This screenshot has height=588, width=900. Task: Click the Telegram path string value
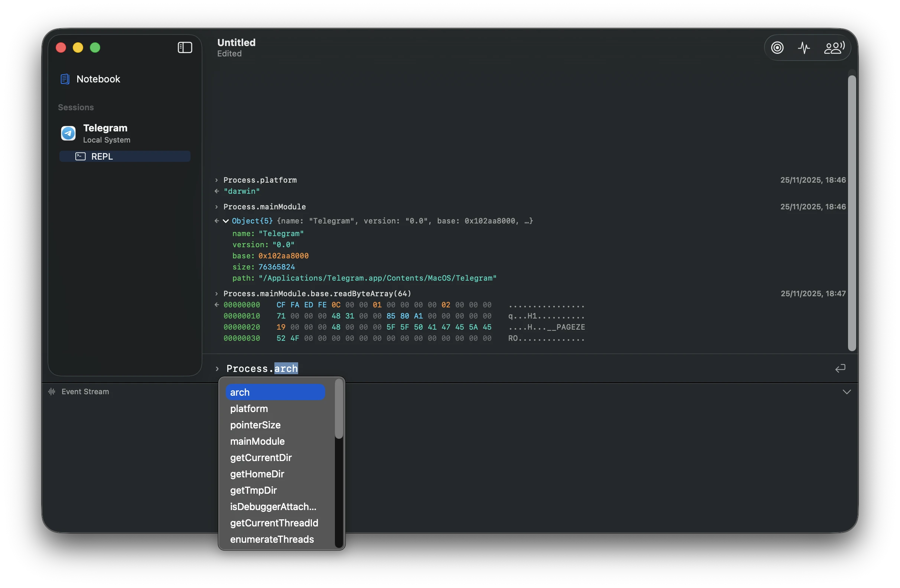pyautogui.click(x=377, y=278)
